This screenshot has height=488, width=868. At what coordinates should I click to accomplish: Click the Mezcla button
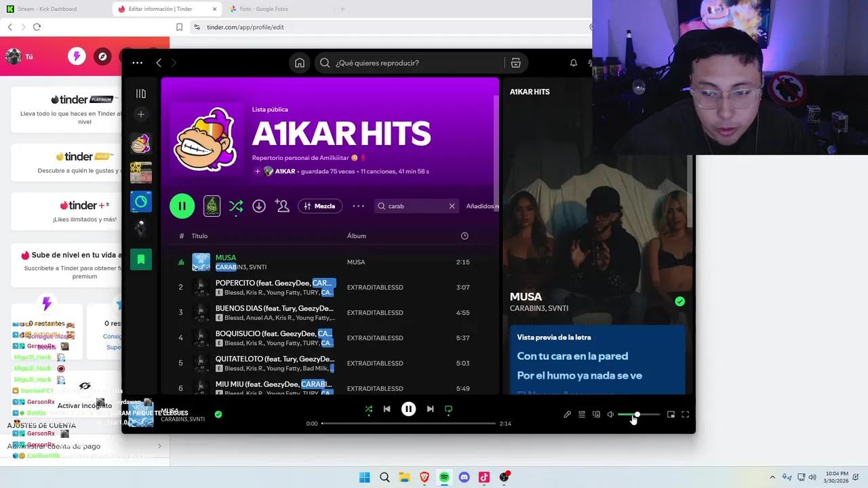click(x=320, y=206)
